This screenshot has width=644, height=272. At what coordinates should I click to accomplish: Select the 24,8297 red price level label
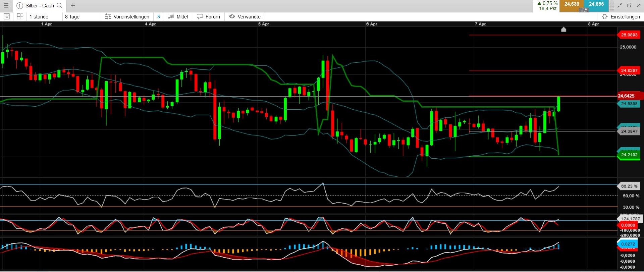629,70
